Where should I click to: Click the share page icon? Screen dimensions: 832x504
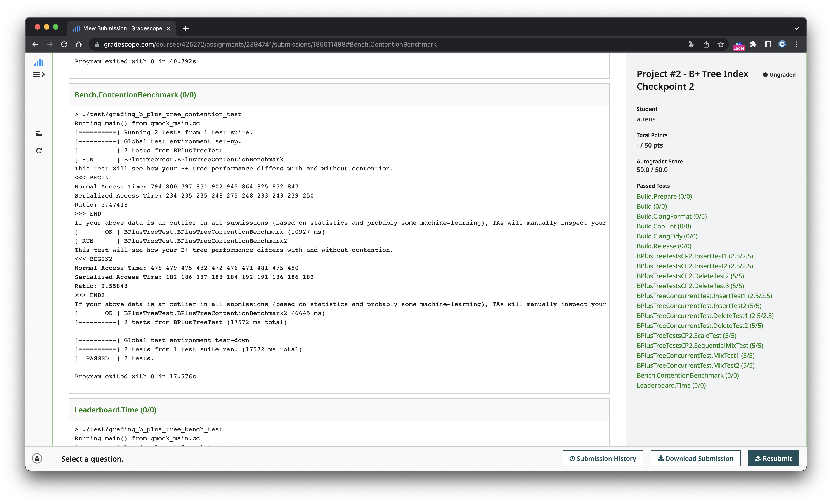(x=706, y=44)
